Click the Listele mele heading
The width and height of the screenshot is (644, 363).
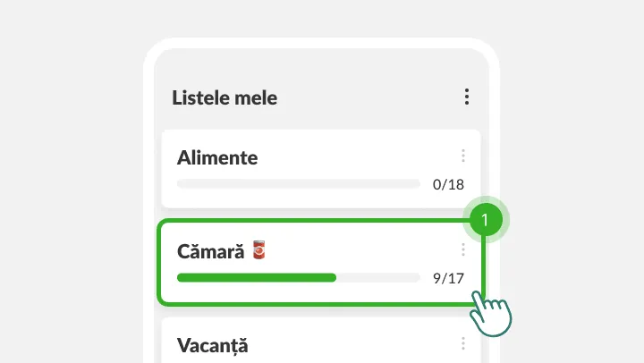pyautogui.click(x=225, y=97)
